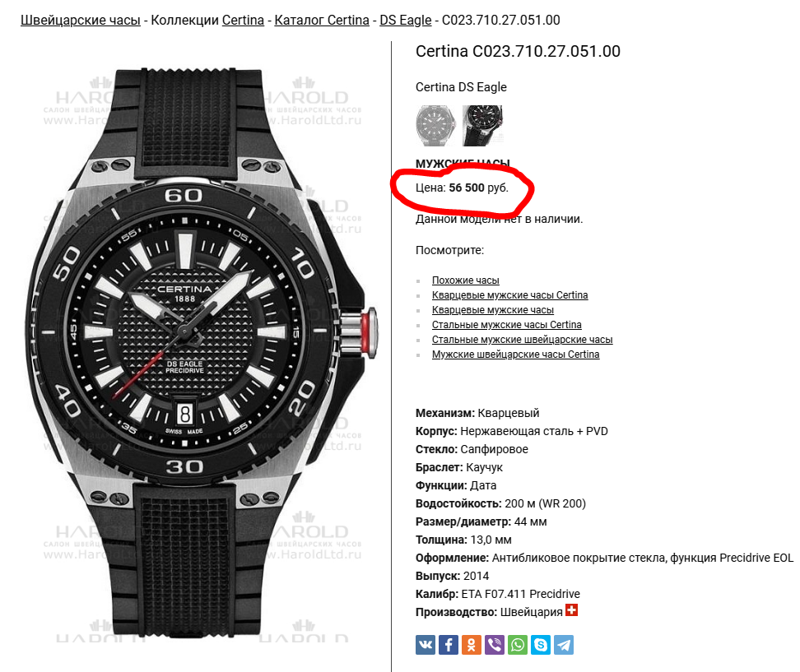Share the watch on VK
This screenshot has width=800, height=672.
(x=425, y=645)
